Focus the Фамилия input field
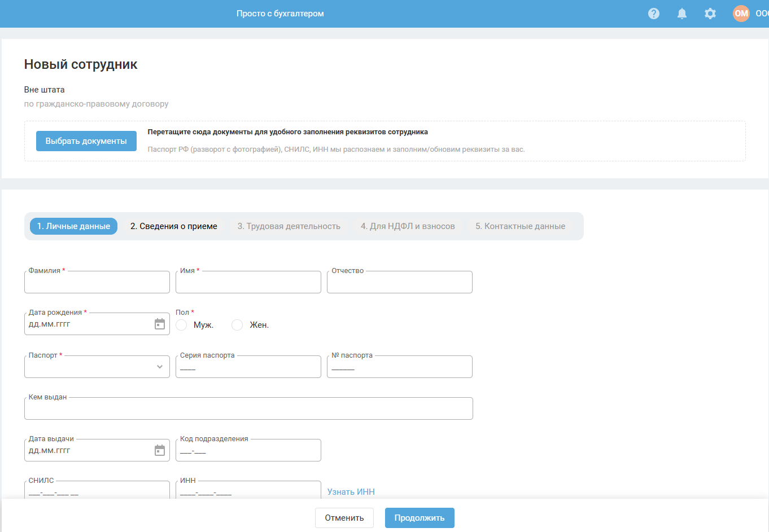Image resolution: width=769 pixels, height=532 pixels. 97,283
